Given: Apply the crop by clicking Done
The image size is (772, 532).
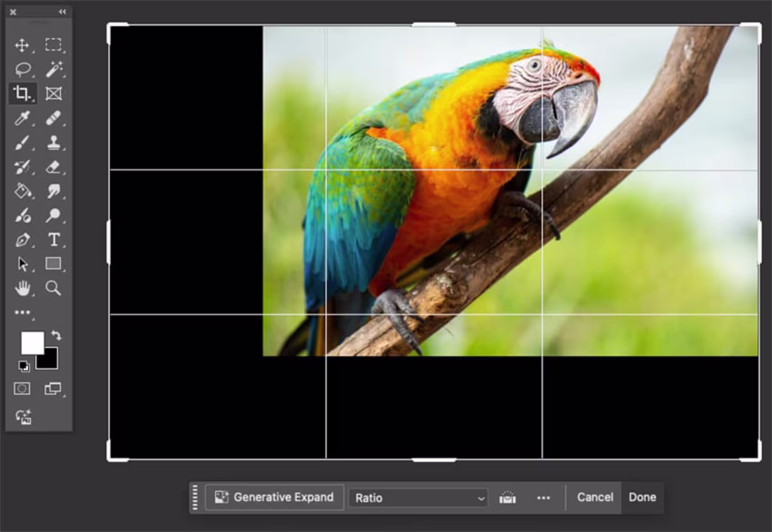Looking at the screenshot, I should tap(642, 497).
